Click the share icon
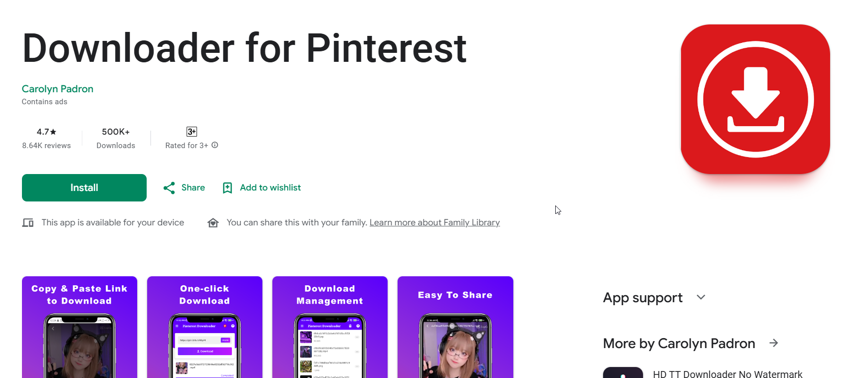Image resolution: width=868 pixels, height=378 pixels. pyautogui.click(x=169, y=188)
